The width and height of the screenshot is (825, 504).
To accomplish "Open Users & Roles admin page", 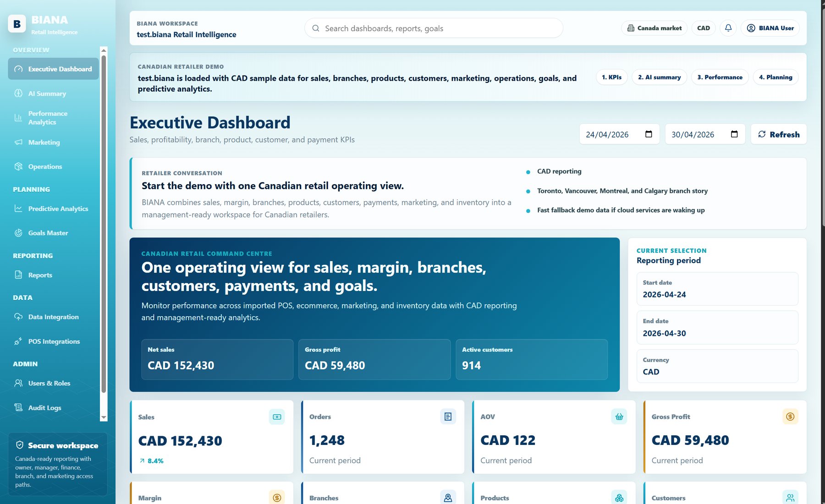I will 53,383.
